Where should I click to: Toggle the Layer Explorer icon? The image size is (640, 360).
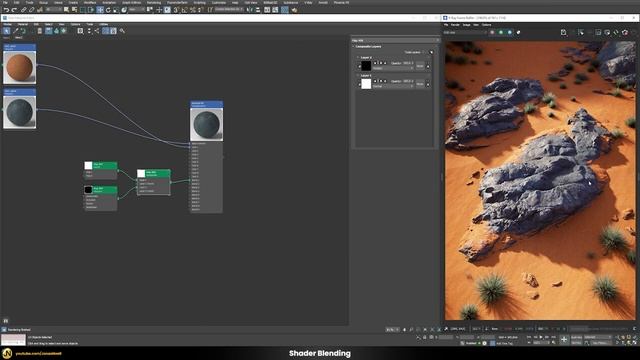coord(276,9)
